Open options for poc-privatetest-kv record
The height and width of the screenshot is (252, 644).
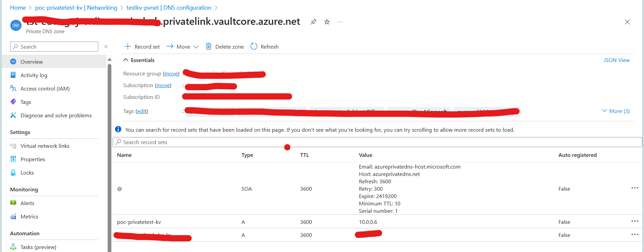tap(635, 221)
